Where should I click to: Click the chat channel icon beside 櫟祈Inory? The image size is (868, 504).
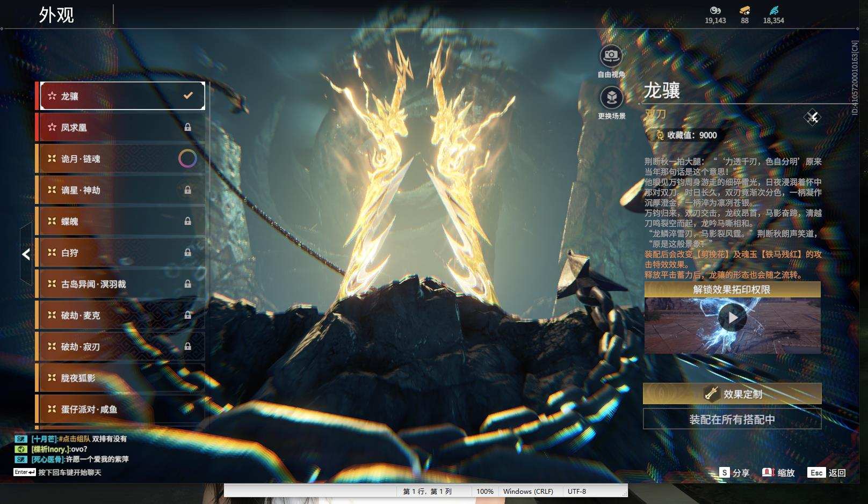21,449
